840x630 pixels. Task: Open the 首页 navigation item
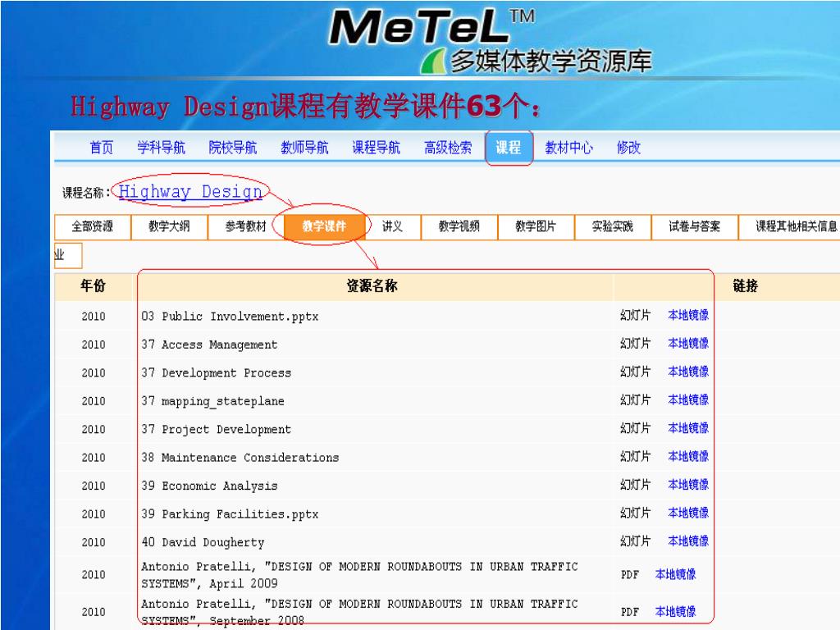101,148
